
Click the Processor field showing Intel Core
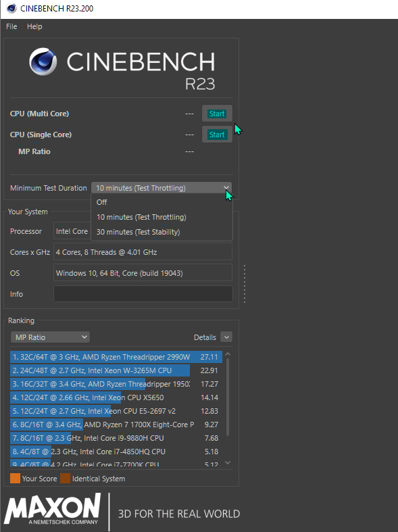tap(72, 231)
